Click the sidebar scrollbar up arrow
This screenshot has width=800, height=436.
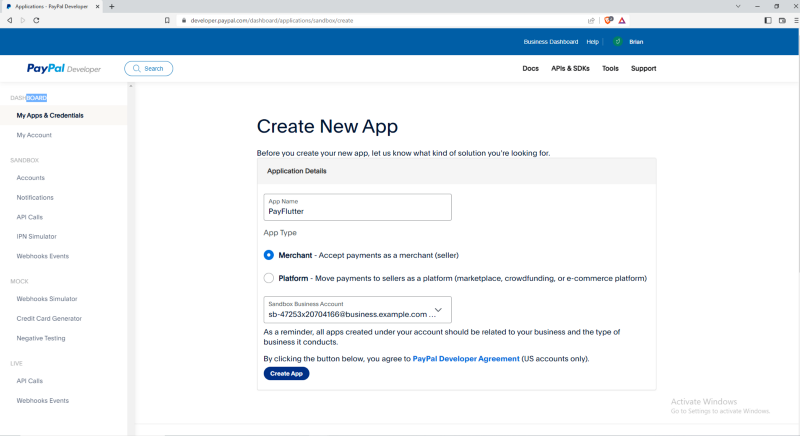point(131,86)
